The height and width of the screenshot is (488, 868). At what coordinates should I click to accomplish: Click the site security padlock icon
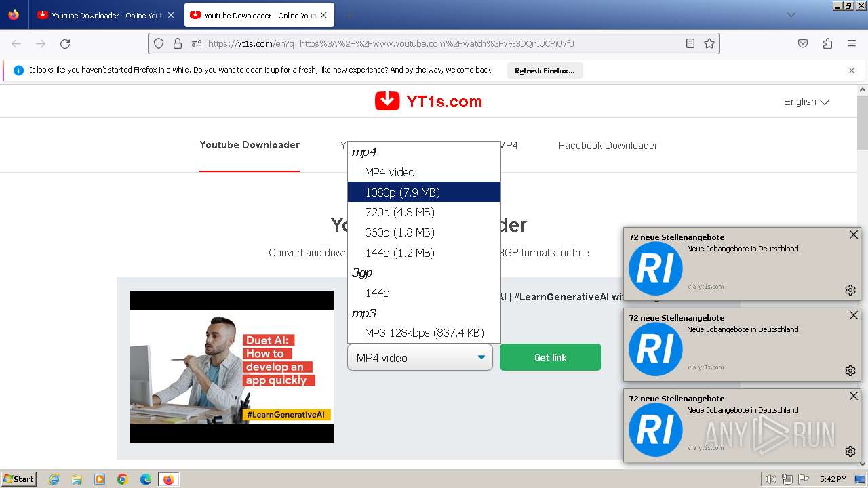(178, 43)
